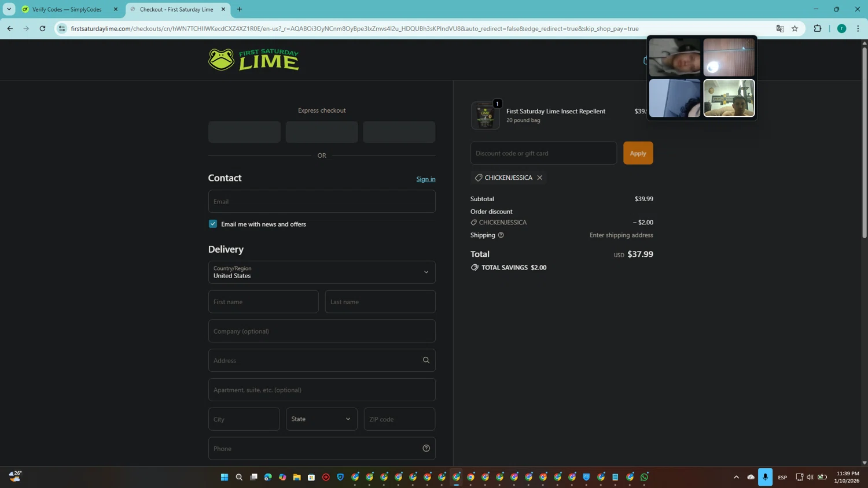
Task: Bookmark this page with the star icon
Action: [795, 28]
